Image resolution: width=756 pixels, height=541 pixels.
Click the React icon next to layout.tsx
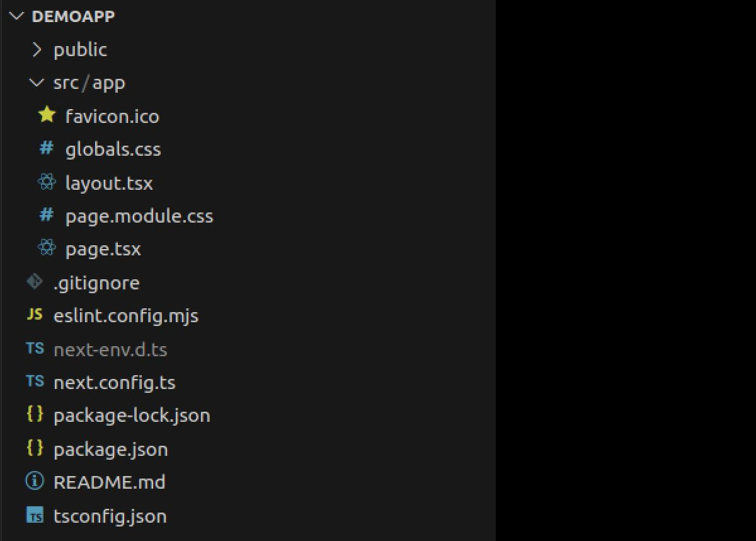(x=47, y=183)
